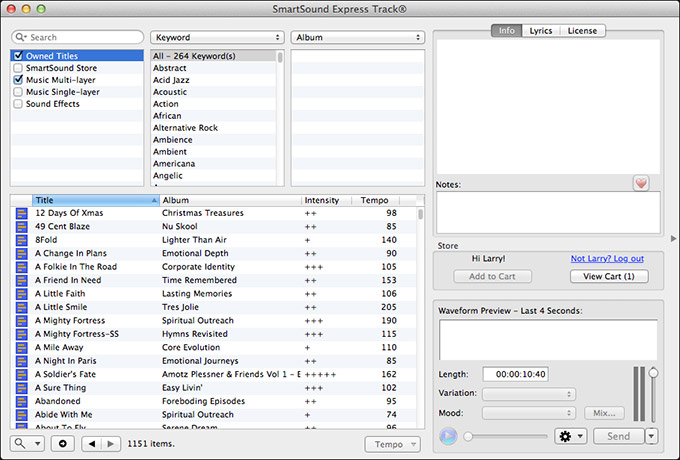Open the Album filter dropdown

tap(358, 37)
